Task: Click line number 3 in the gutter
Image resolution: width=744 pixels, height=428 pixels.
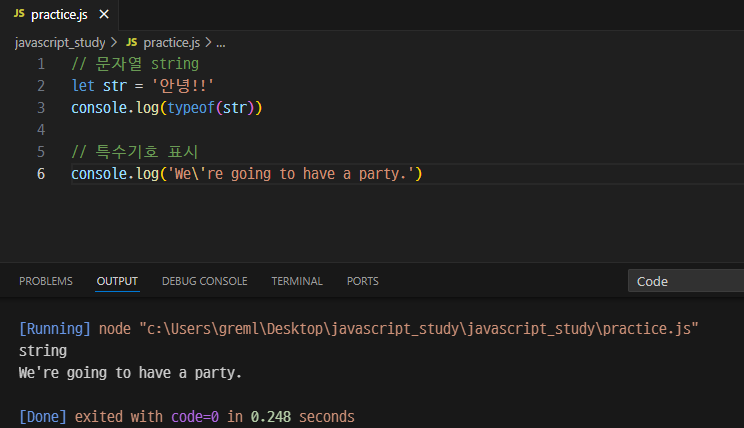Action: point(41,108)
